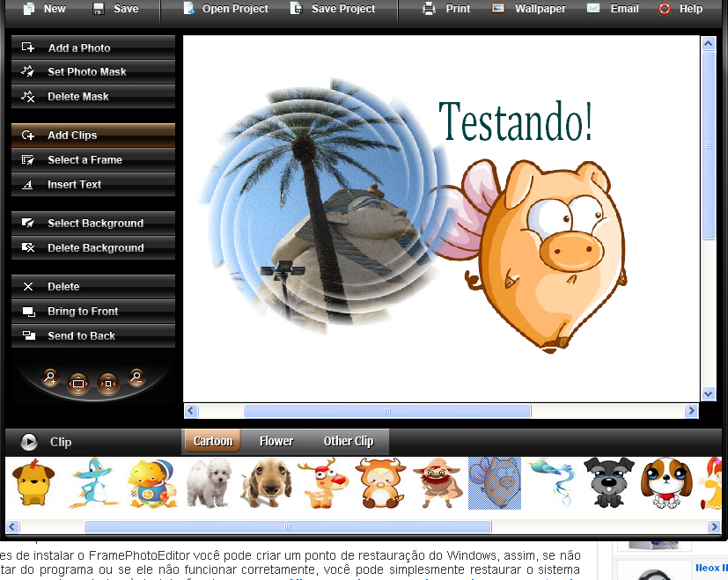Click Select Background
Image resolution: width=728 pixels, height=580 pixels.
tap(92, 223)
